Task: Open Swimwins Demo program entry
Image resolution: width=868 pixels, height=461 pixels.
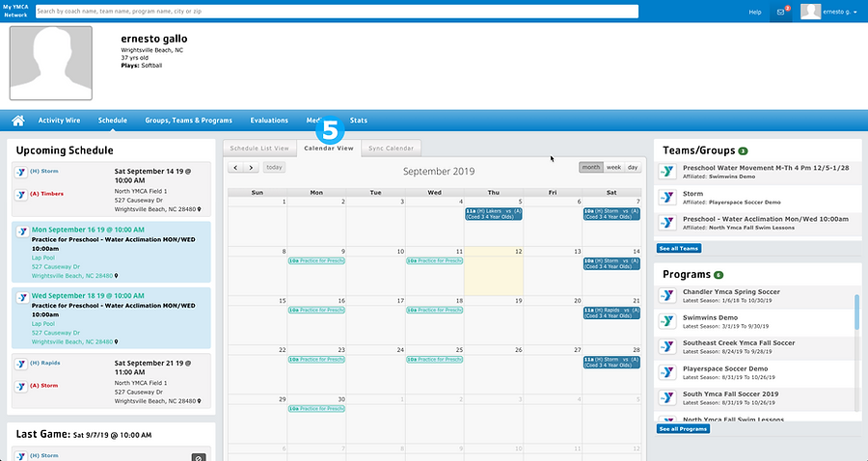Action: coord(710,317)
